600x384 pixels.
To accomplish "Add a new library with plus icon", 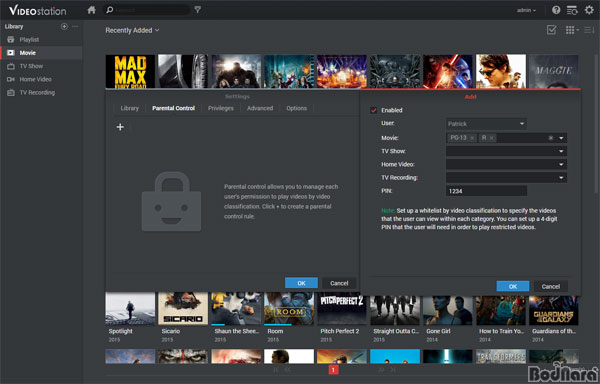I will [x=64, y=26].
